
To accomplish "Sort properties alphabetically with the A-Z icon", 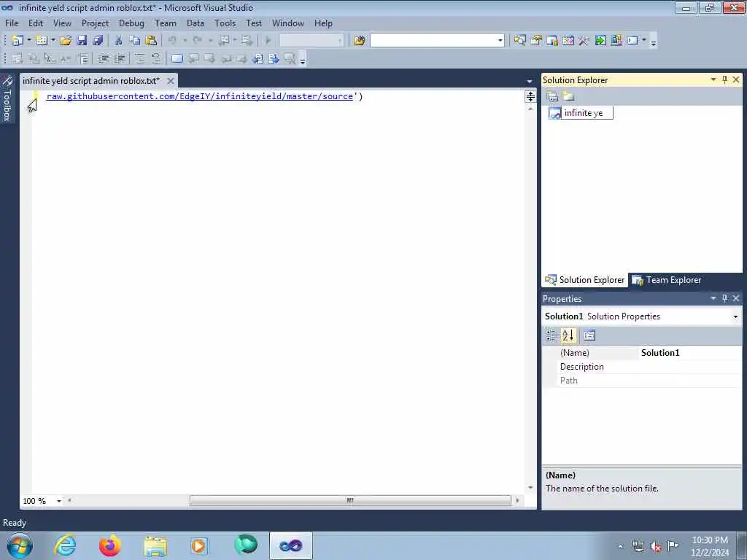I will 568,335.
